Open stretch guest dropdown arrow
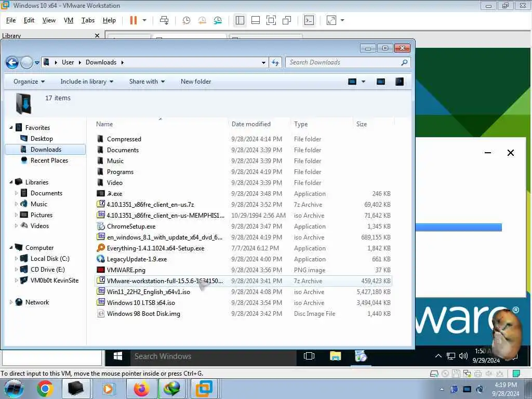 (342, 20)
